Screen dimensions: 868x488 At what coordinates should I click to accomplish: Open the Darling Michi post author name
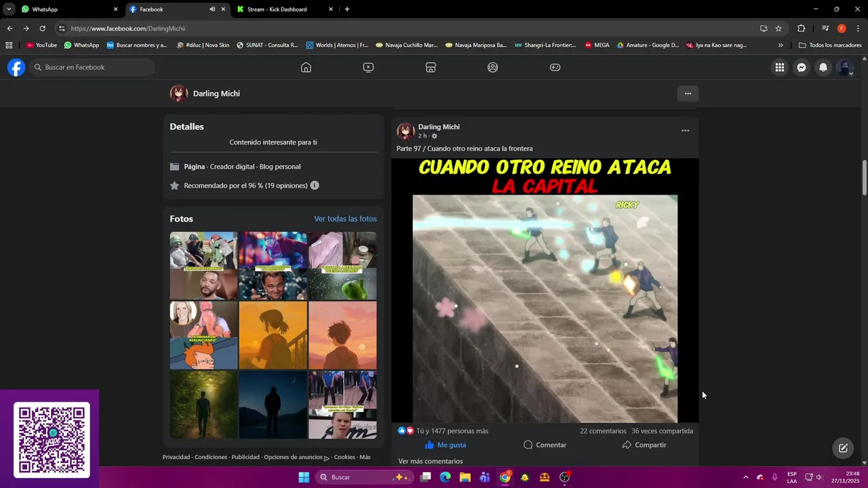click(439, 127)
